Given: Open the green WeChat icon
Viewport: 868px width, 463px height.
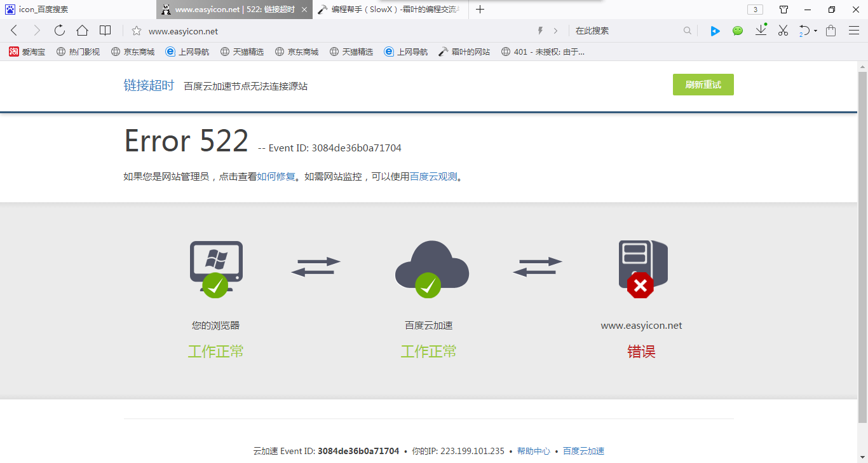Looking at the screenshot, I should (738, 31).
